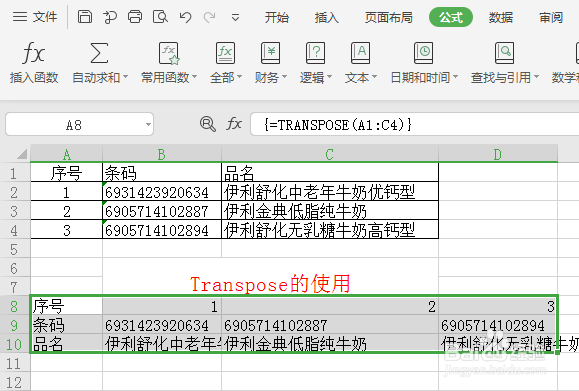Select row 11 header

(x=14, y=363)
